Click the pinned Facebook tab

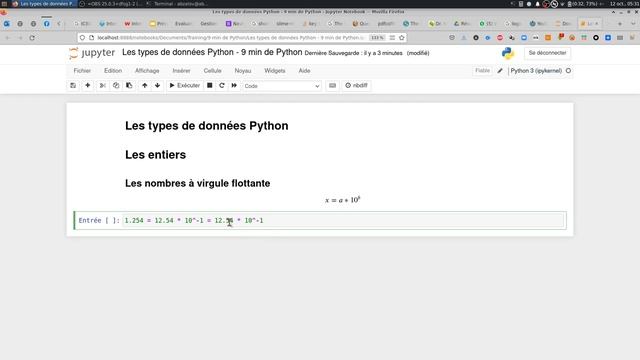47,24
